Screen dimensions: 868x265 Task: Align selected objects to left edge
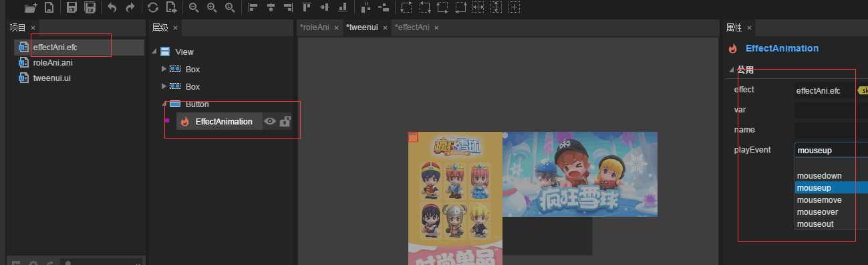point(253,8)
